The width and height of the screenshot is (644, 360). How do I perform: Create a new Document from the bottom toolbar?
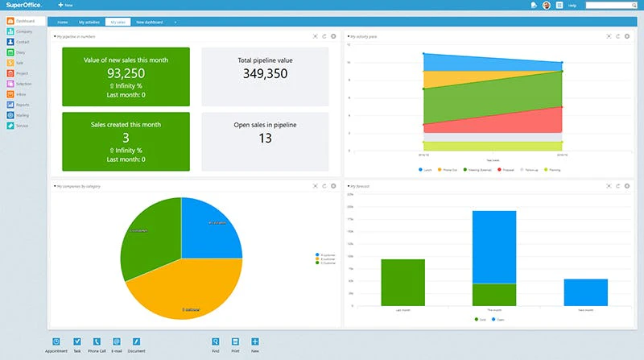click(136, 345)
